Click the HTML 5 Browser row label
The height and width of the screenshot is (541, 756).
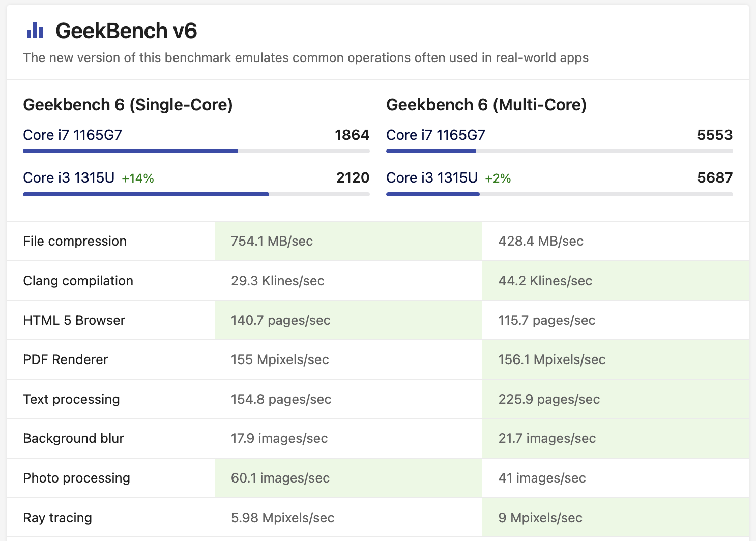tap(74, 320)
